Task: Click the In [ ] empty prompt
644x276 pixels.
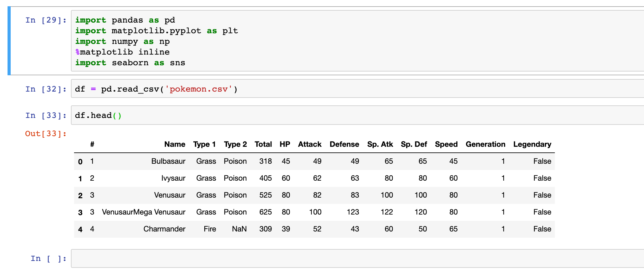Action: tap(49, 258)
